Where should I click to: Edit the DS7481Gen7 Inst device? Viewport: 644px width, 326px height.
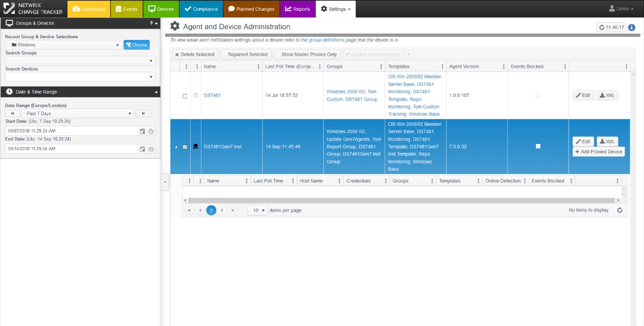click(583, 141)
